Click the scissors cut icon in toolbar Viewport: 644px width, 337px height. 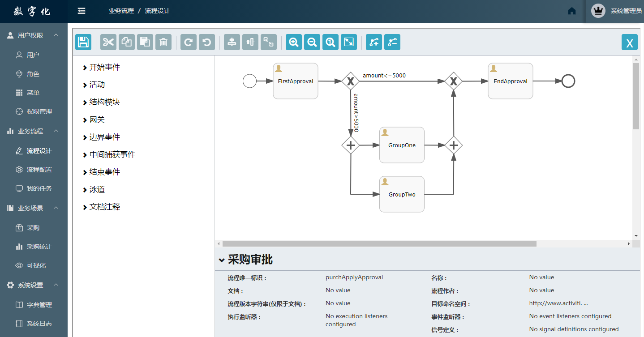(x=108, y=42)
